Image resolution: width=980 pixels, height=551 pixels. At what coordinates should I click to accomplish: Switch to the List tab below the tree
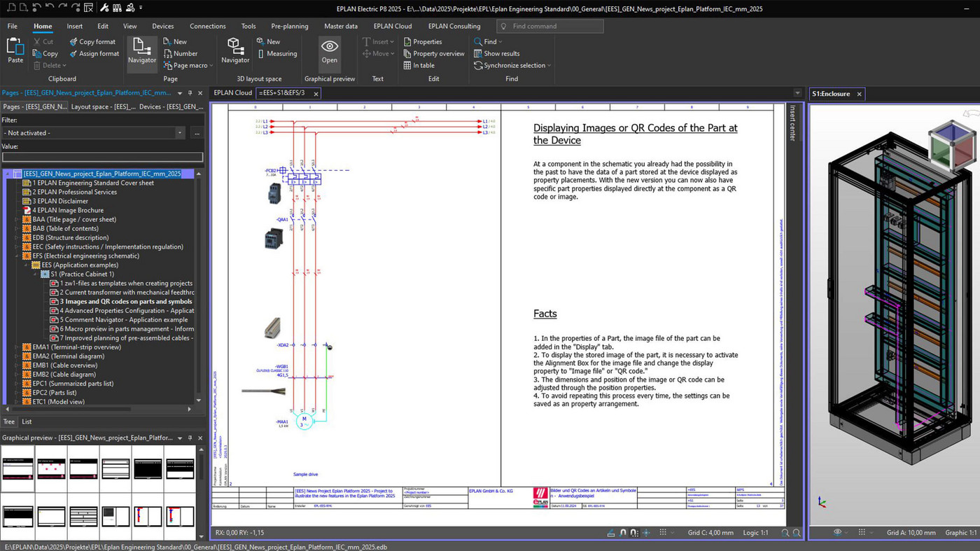pyautogui.click(x=26, y=421)
